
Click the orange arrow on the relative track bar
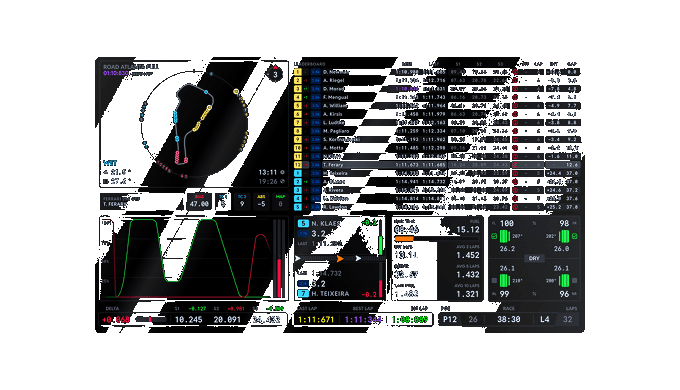click(340, 259)
